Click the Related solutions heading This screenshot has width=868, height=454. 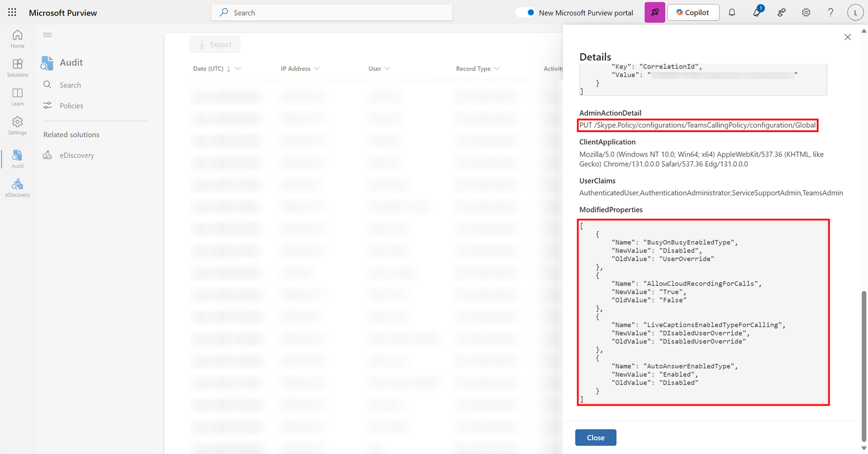point(72,135)
